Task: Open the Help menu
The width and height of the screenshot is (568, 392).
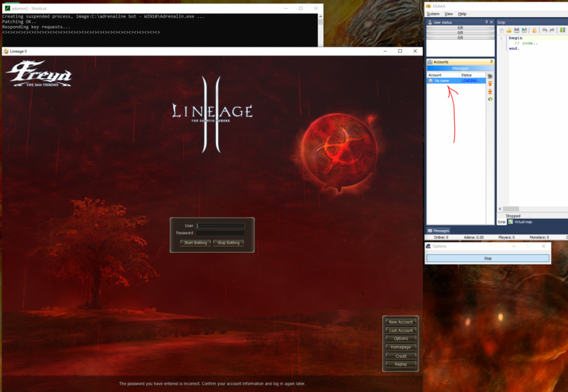Action: 462,14
